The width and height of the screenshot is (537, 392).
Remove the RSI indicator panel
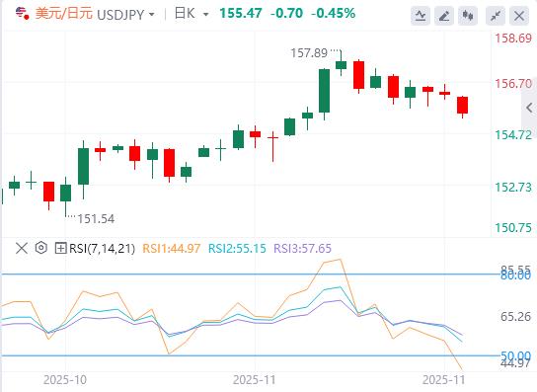click(22, 248)
